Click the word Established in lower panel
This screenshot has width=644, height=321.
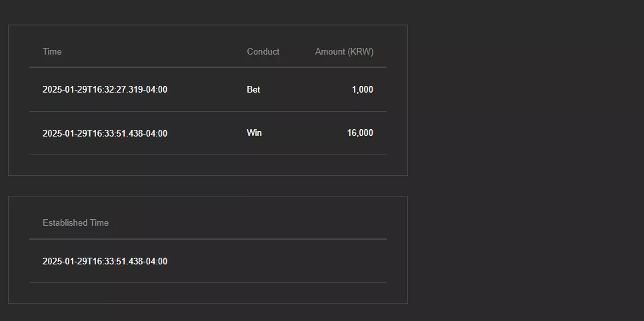[65, 223]
